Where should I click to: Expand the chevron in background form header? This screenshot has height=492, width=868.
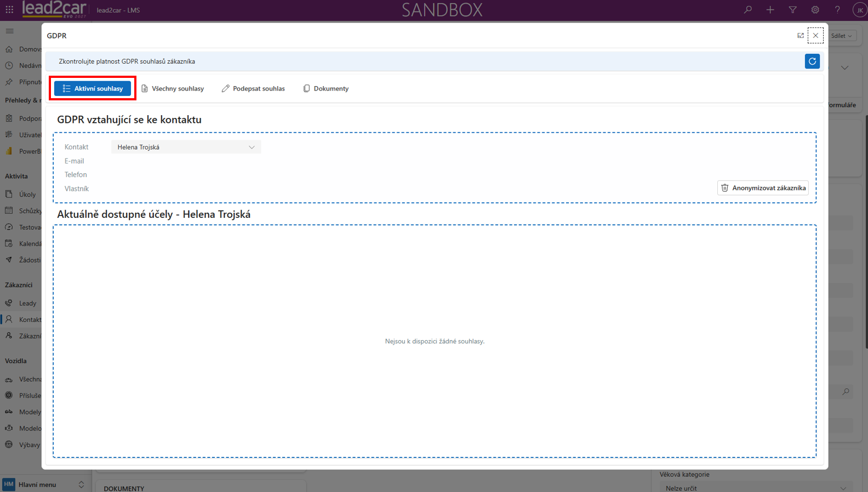point(845,68)
